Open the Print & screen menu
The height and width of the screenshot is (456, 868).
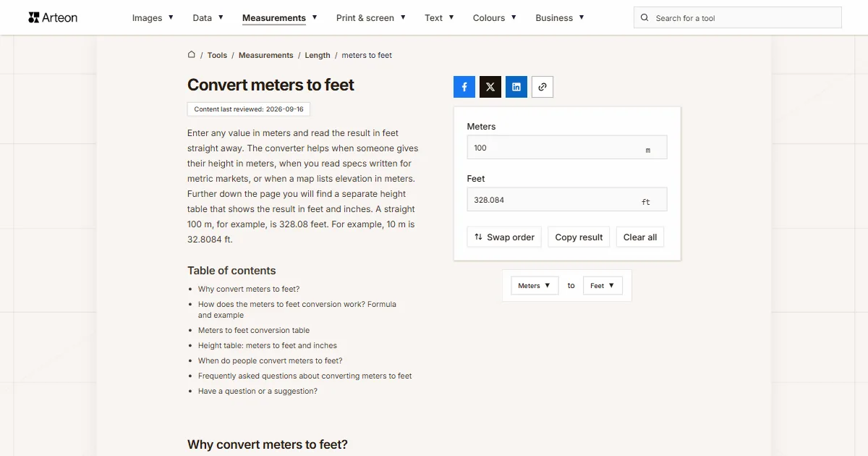coord(371,18)
